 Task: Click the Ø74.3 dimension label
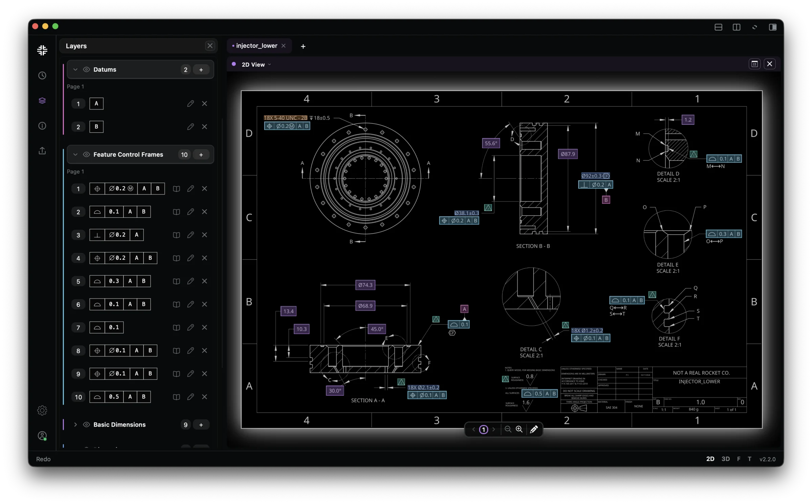tap(365, 285)
